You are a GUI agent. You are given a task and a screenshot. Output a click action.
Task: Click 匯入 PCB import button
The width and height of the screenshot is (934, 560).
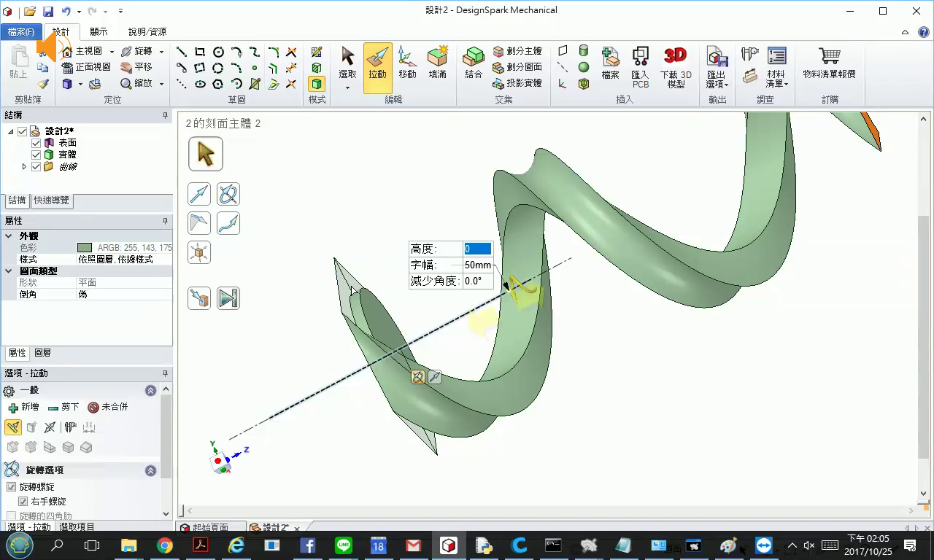(640, 67)
